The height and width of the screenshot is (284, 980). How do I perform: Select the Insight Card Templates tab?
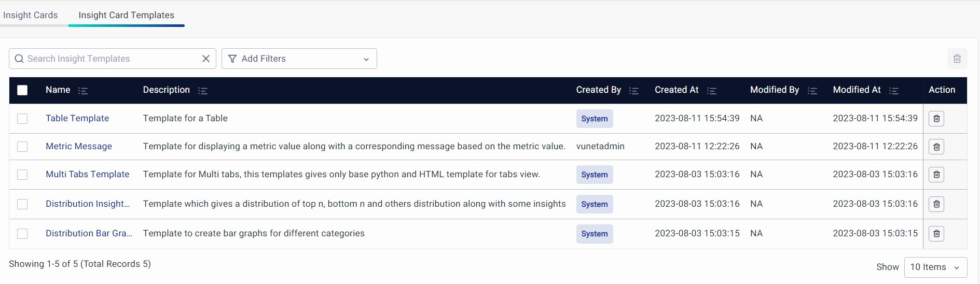click(126, 15)
